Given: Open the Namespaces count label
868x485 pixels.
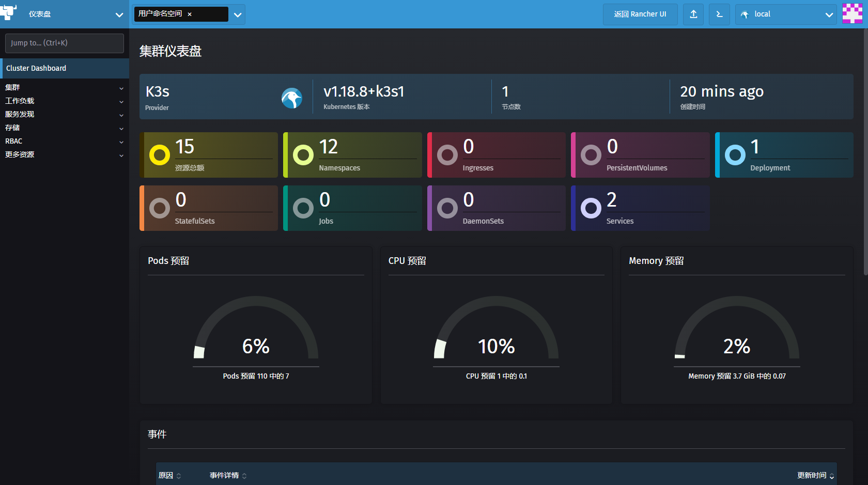Looking at the screenshot, I should (x=339, y=168).
